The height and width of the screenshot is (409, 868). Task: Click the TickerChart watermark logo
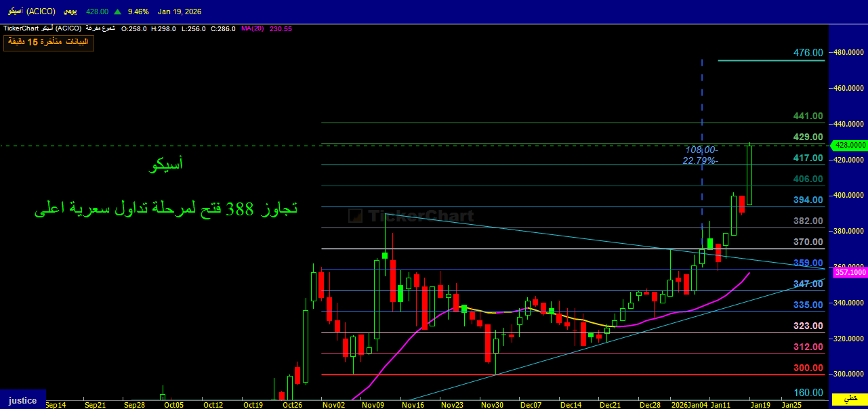click(411, 216)
